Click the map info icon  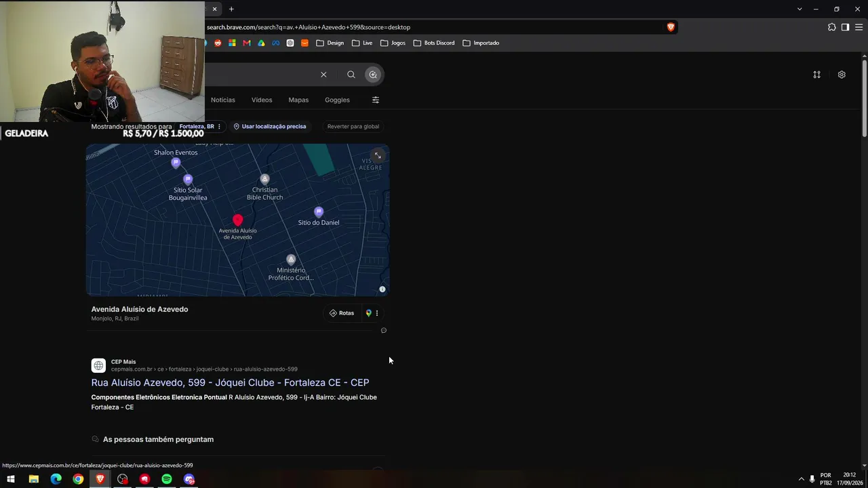coord(382,289)
